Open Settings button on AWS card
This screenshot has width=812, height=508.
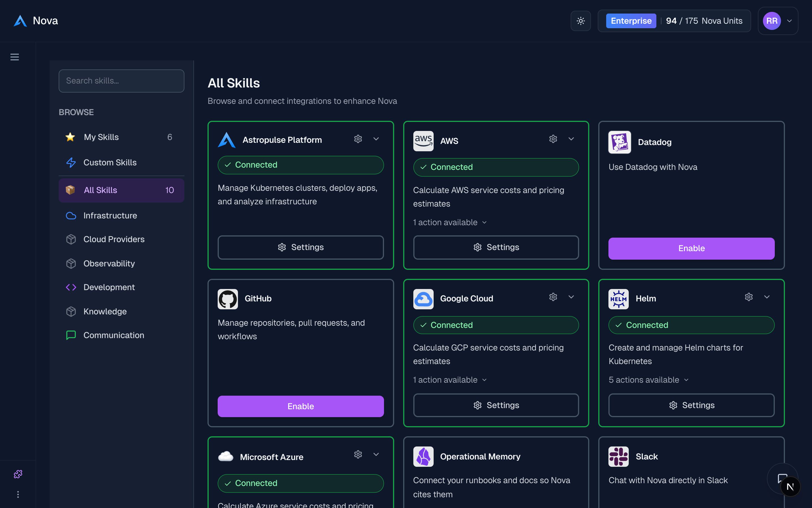pyautogui.click(x=496, y=247)
